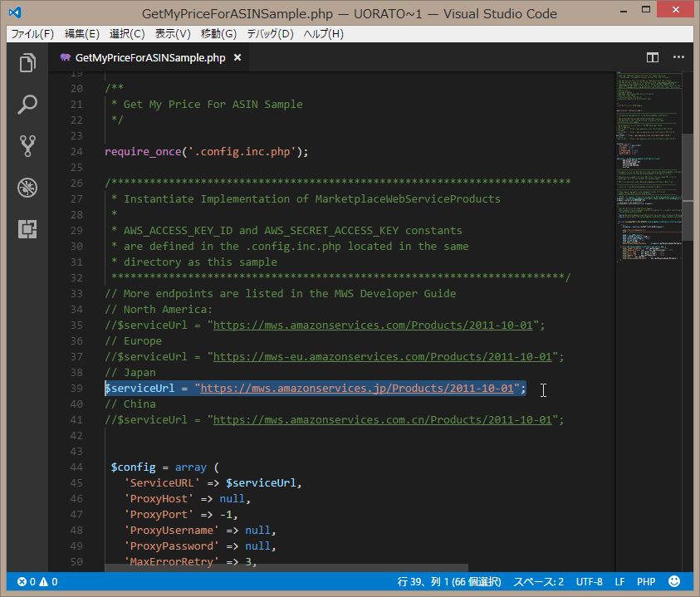700x597 pixels.
Task: Open the Source Control (Git) view
Action: click(27, 146)
